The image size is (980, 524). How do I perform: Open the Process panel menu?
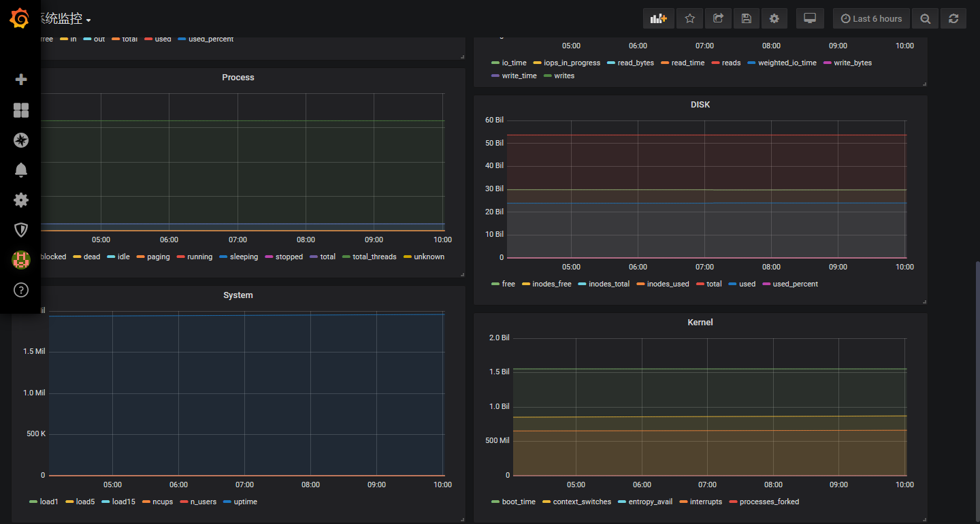coord(238,77)
